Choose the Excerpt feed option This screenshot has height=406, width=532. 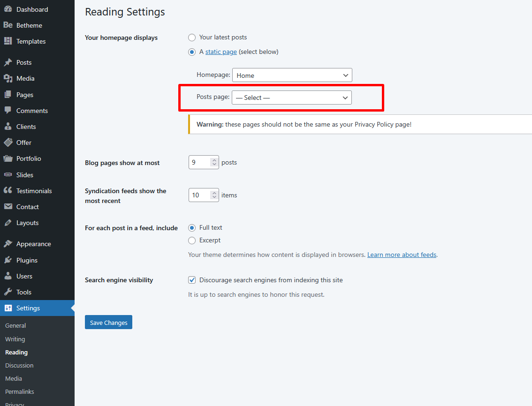tap(192, 241)
